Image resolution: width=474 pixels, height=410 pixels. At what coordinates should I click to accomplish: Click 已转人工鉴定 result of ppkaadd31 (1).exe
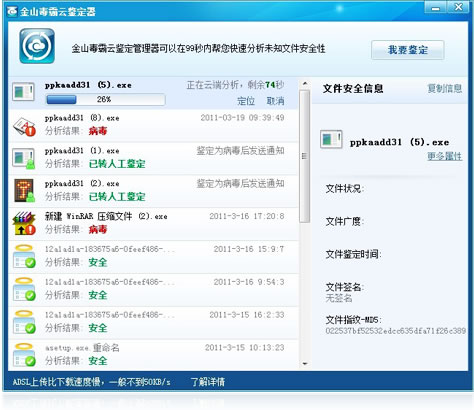(x=117, y=164)
